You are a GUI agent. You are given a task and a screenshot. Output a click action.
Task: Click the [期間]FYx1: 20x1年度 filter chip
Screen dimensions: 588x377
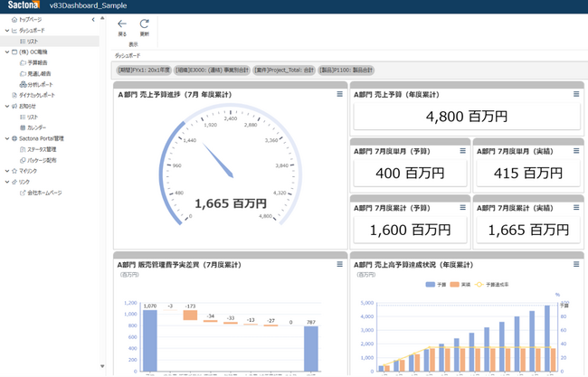144,71
